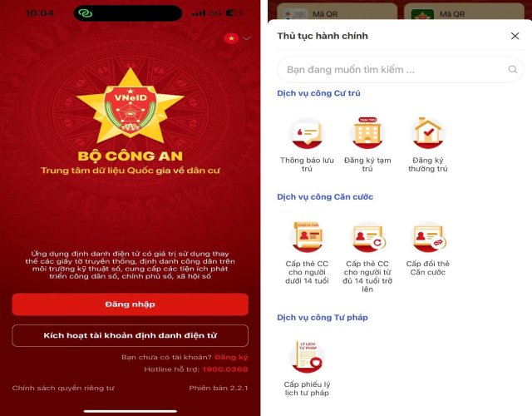Image resolution: width=532 pixels, height=416 pixels.
Task: Tap the search magnifier icon
Action: (513, 69)
